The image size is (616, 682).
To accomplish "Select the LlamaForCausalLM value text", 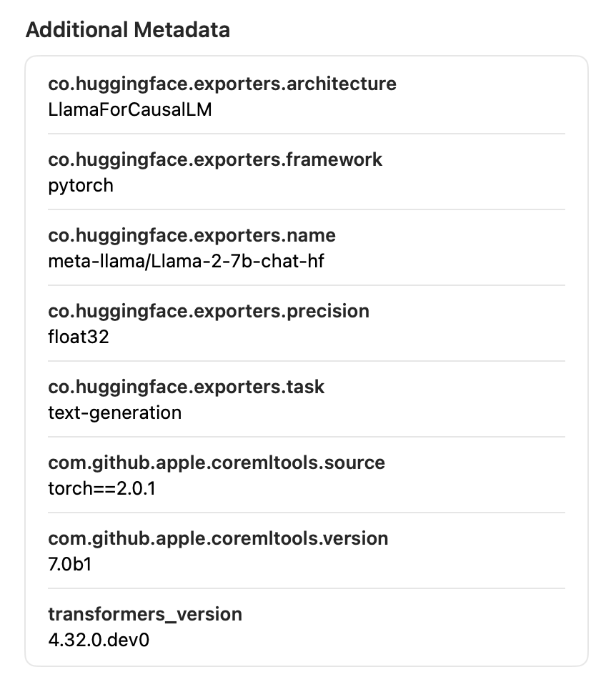I will point(130,110).
